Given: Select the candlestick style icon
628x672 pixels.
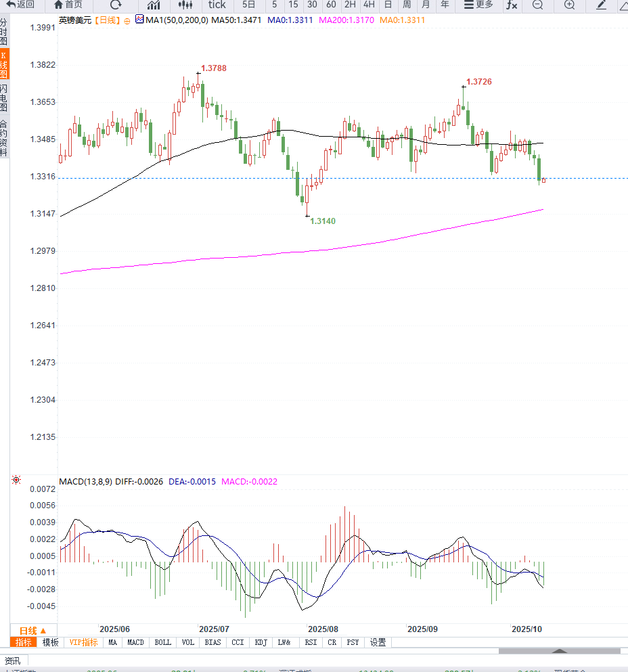Looking at the screenshot, I should [x=185, y=5].
